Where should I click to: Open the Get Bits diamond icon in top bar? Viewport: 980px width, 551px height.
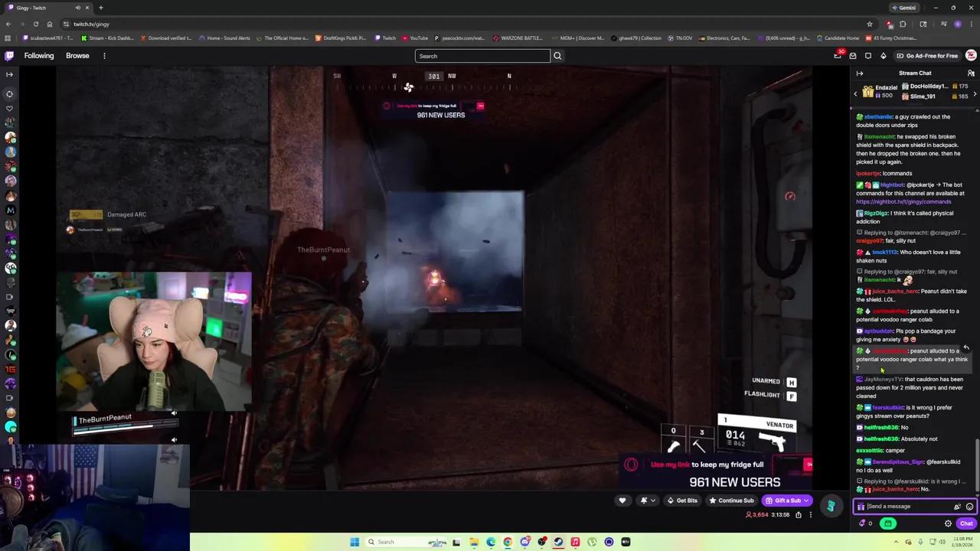(883, 56)
